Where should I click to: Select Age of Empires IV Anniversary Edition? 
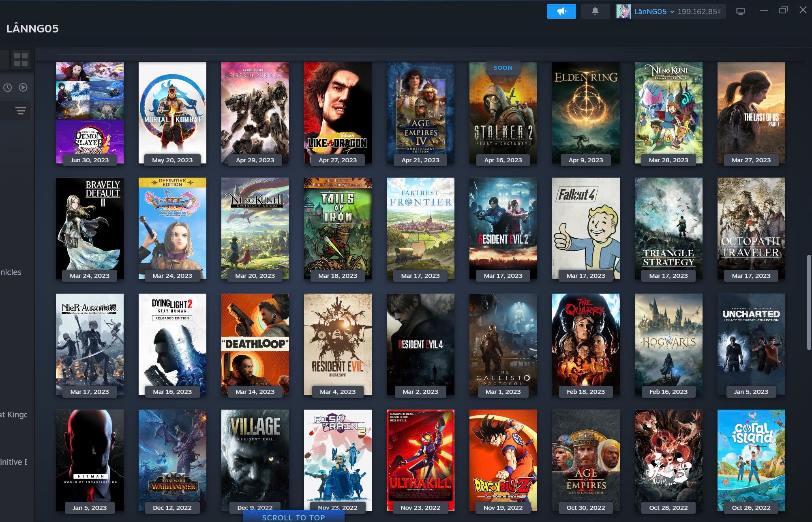pyautogui.click(x=420, y=113)
